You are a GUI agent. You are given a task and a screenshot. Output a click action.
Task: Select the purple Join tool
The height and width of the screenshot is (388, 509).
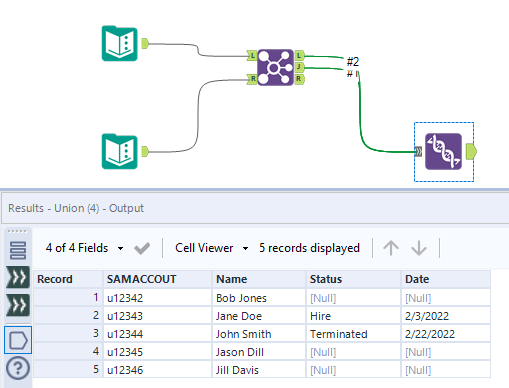tap(275, 68)
